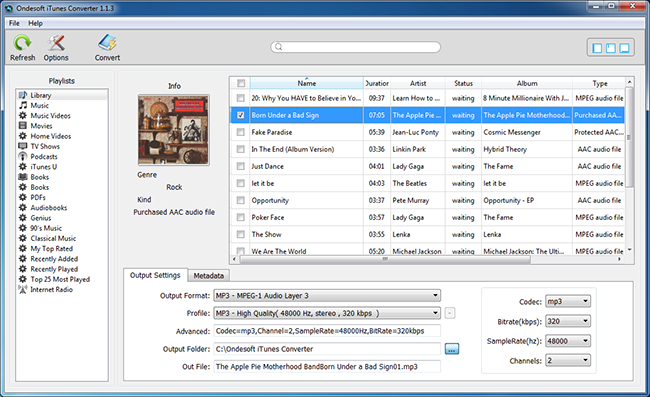
Task: Click the Genius gear icon
Action: point(23,218)
